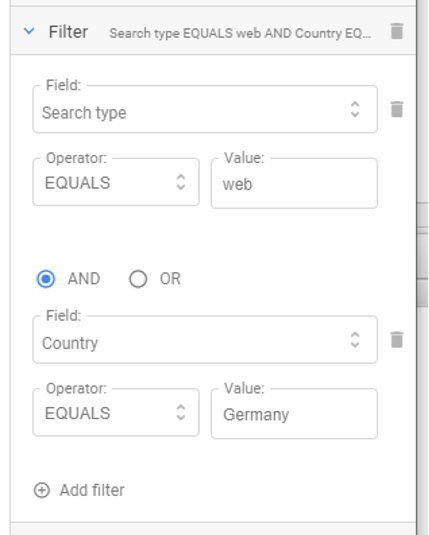
Task: Open the Country field dropdown
Action: (x=205, y=339)
